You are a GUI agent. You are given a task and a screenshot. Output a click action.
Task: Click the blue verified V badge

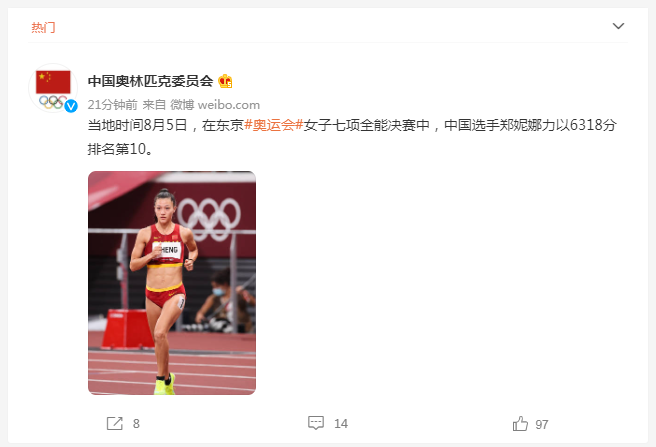point(71,106)
